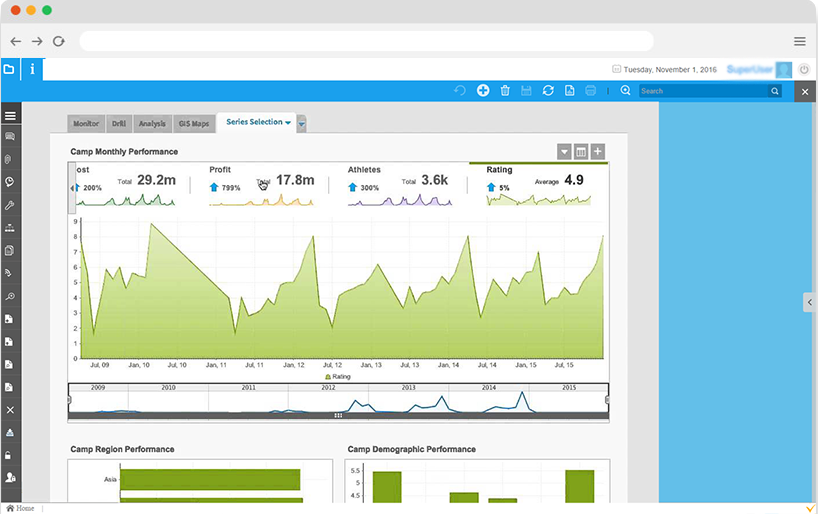
Task: Click the zoom magnifier icon beside search
Action: (625, 91)
